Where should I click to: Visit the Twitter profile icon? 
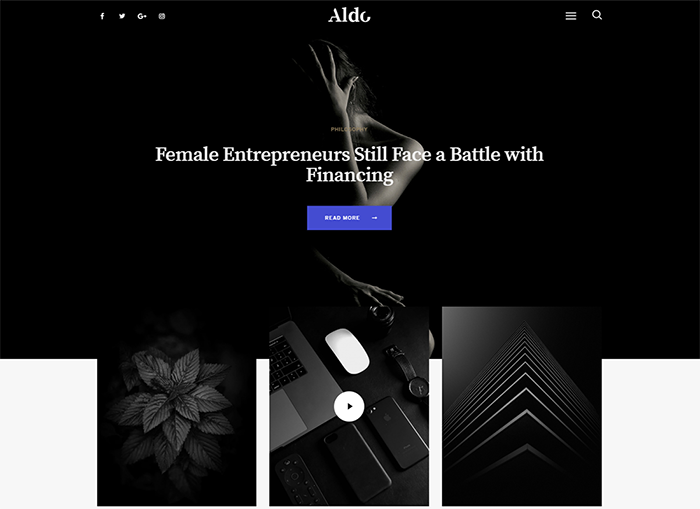(x=122, y=16)
